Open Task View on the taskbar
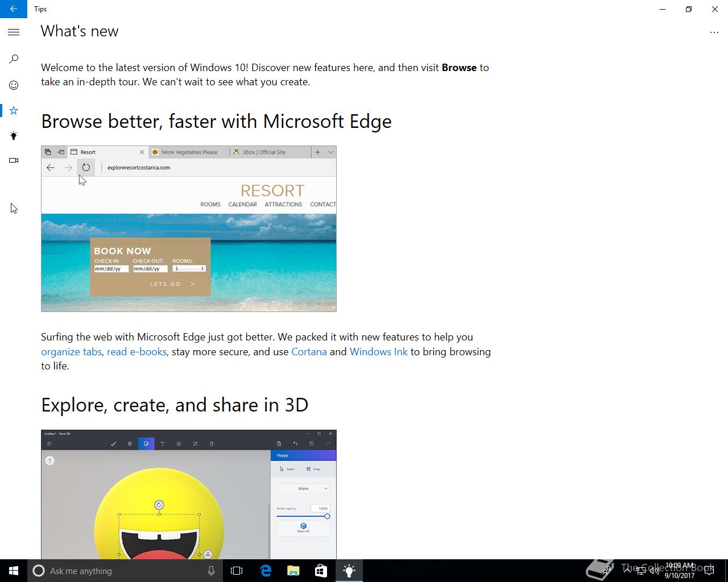728x582 pixels. pyautogui.click(x=237, y=571)
